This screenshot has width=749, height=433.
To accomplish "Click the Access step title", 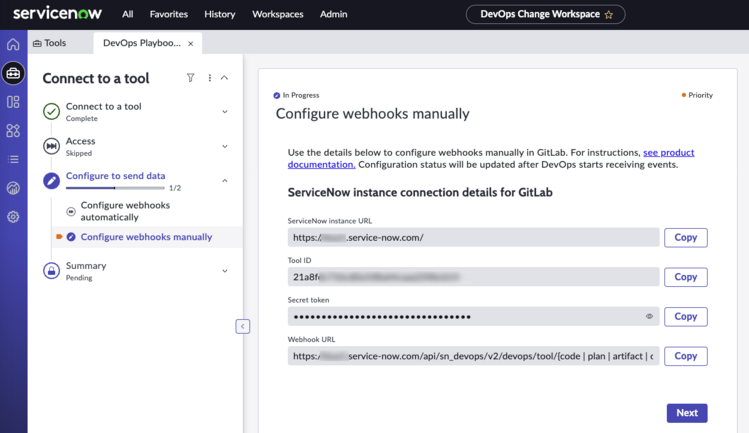I will [81, 141].
